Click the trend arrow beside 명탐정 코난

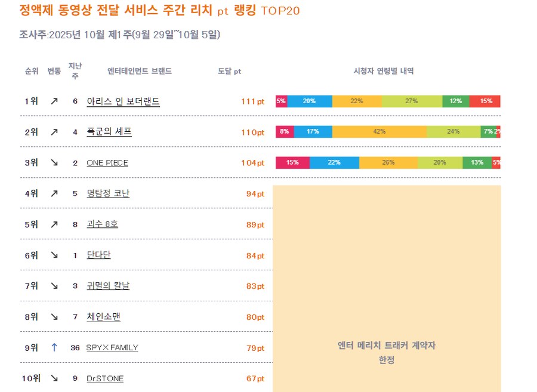click(x=54, y=193)
